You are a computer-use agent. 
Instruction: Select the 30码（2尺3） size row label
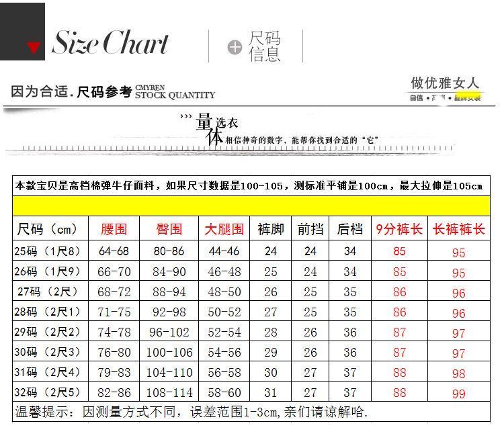(x=47, y=352)
